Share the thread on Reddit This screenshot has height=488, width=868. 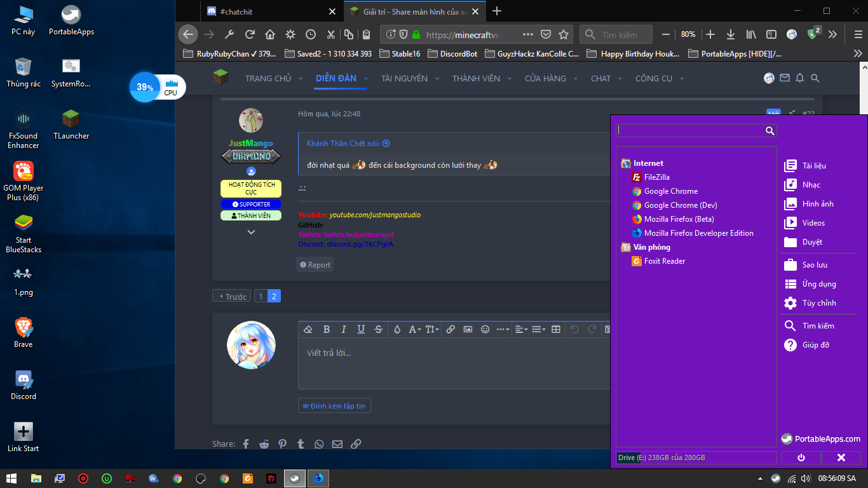(264, 444)
